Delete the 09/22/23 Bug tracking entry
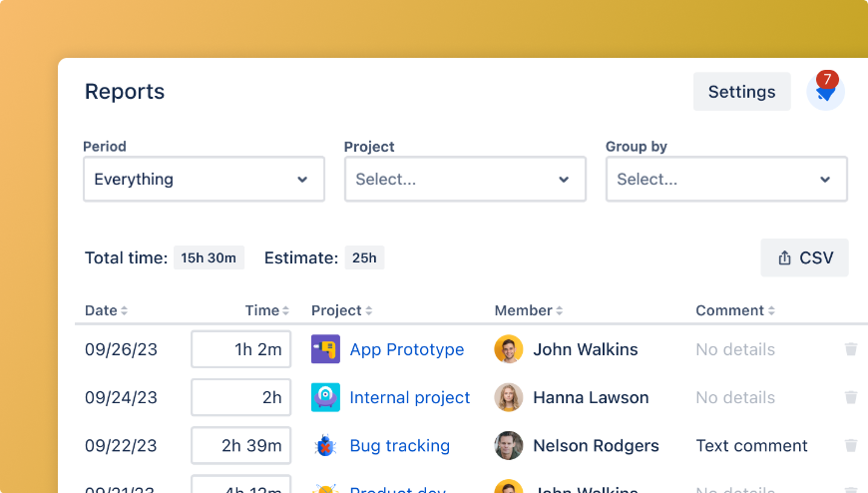Image resolution: width=868 pixels, height=493 pixels. (x=851, y=445)
